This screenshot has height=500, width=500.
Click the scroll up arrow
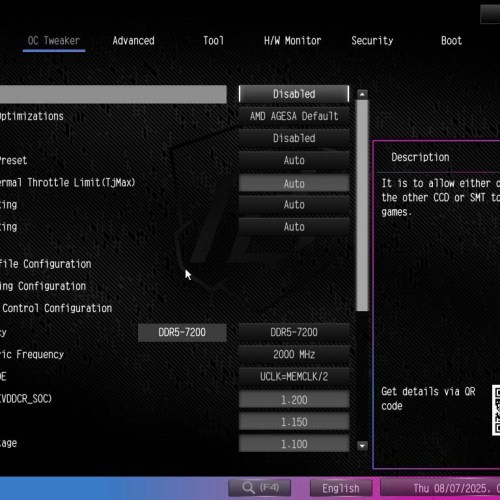click(362, 94)
